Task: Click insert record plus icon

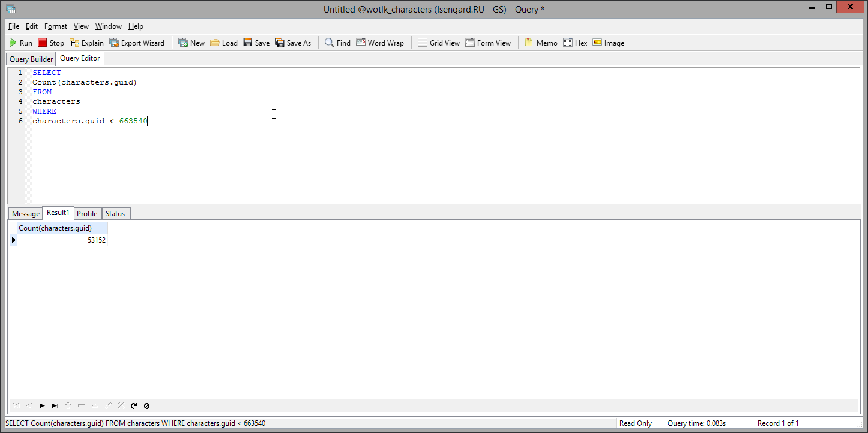Action: pyautogui.click(x=68, y=406)
